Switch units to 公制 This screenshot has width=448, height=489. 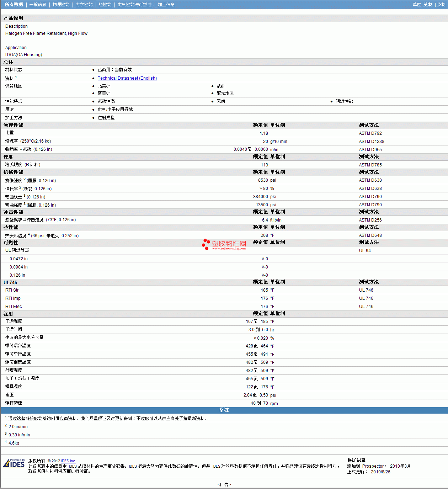pos(441,5)
